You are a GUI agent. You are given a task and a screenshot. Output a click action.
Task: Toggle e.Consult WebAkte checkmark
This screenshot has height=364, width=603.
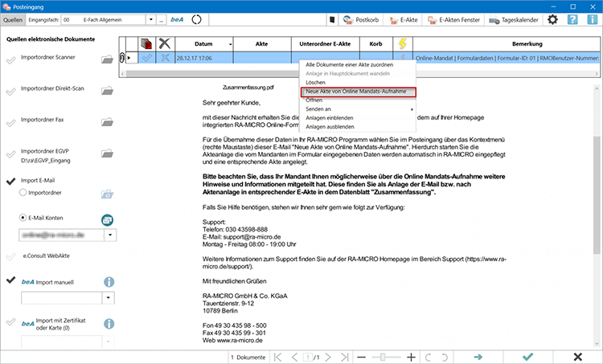(x=10, y=256)
